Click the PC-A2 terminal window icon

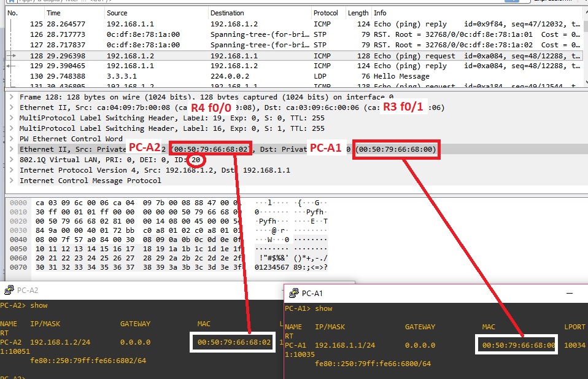pyautogui.click(x=9, y=289)
